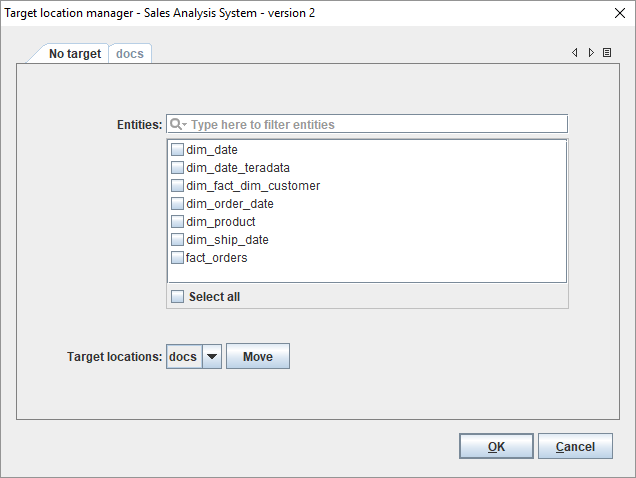Tick the dim_date_teradata checkbox
Screen dimensions: 636x478
point(177,168)
